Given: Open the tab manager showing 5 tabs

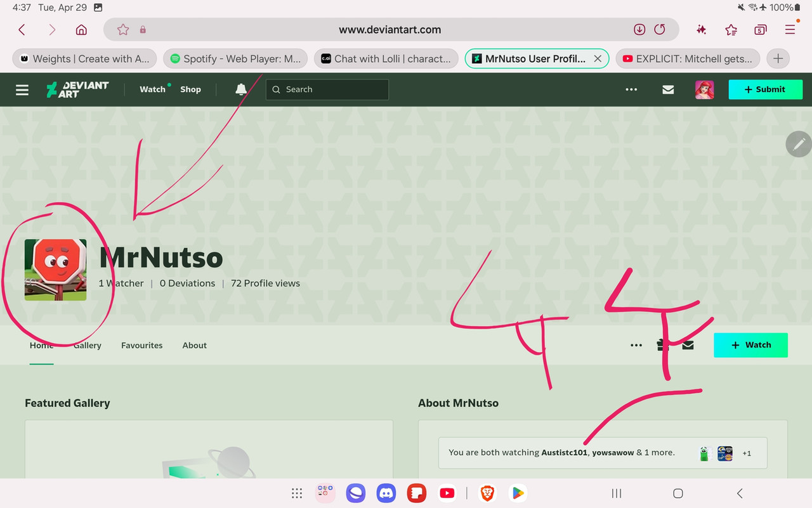Looking at the screenshot, I should point(760,30).
